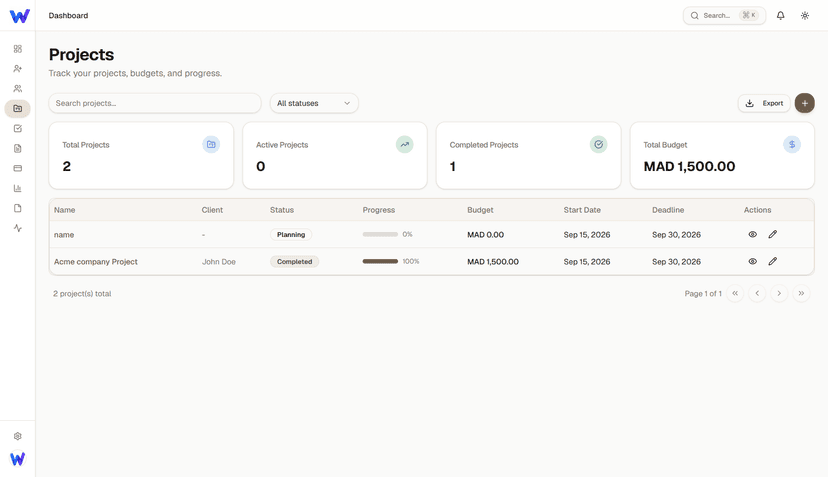Open the invoices document sidebar icon
Image resolution: width=828 pixels, height=477 pixels.
click(x=17, y=148)
